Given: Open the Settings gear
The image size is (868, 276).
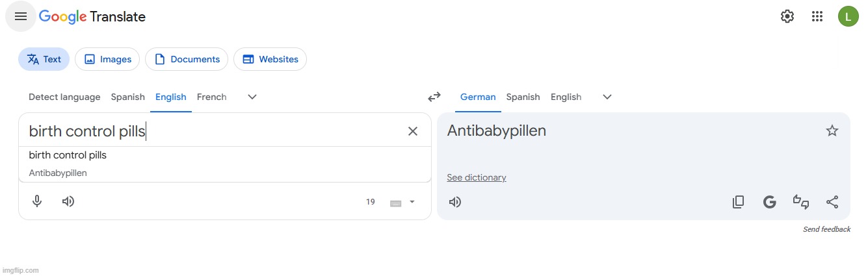Looking at the screenshot, I should tap(787, 17).
